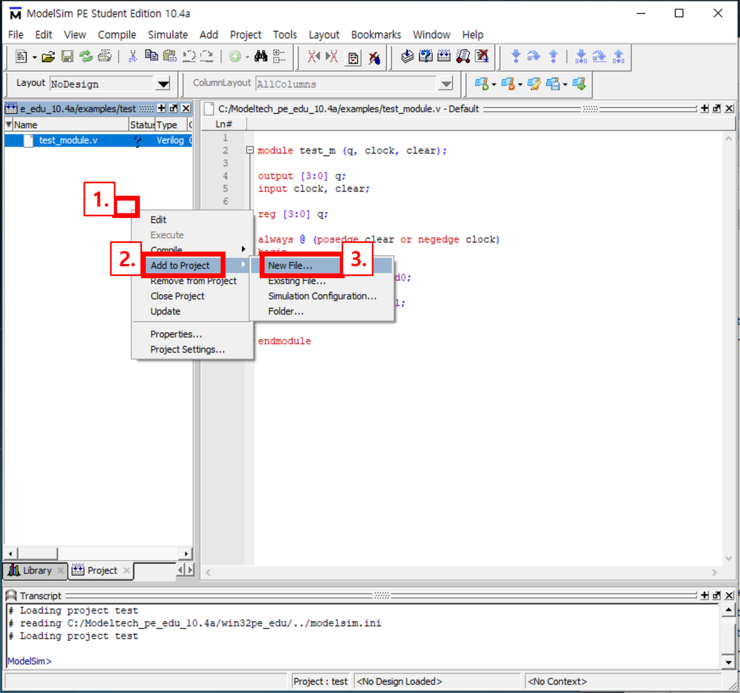Open the Delete bookmark dropdown arrow
Screen dimensions: 740x693
[520, 85]
